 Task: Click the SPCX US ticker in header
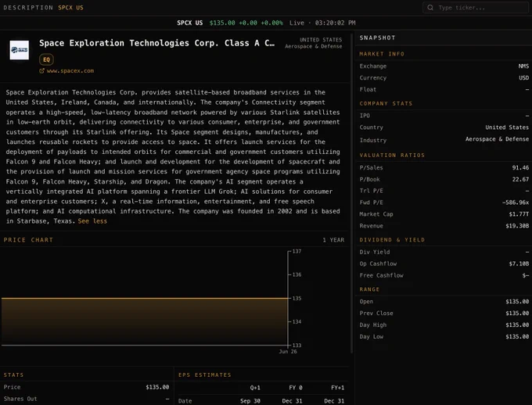click(x=70, y=8)
